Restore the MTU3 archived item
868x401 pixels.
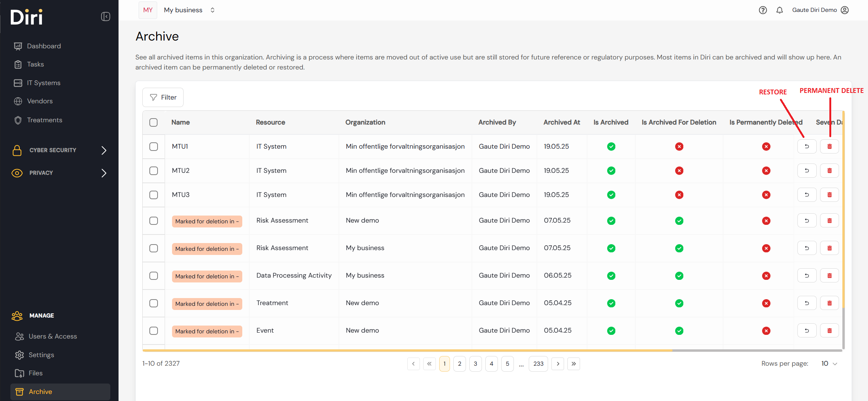[x=807, y=195]
